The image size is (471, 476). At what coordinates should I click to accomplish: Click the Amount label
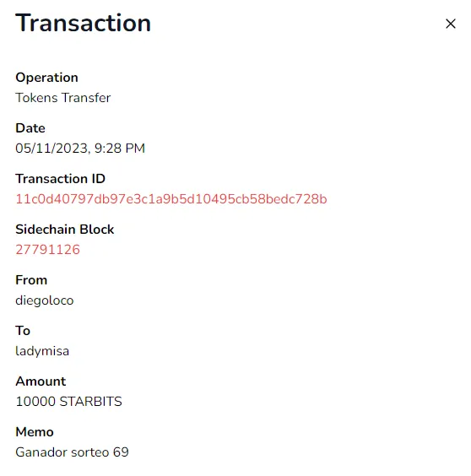pos(41,381)
